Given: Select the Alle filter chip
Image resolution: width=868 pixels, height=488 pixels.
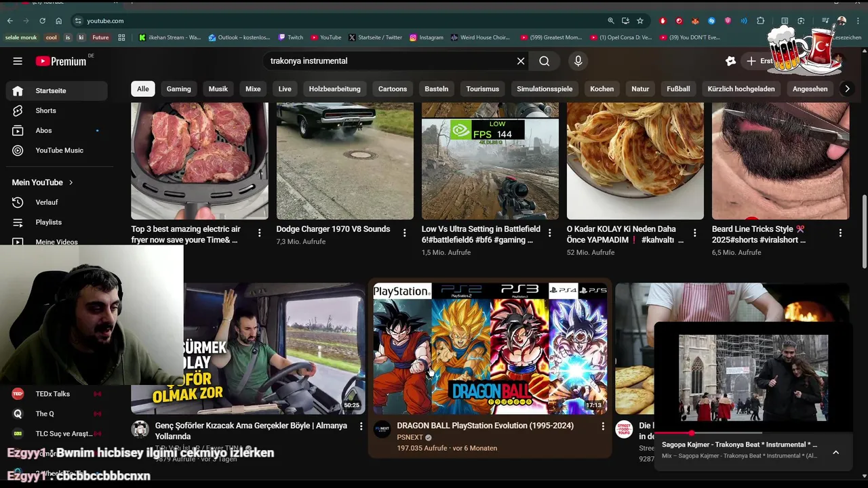Looking at the screenshot, I should coord(142,89).
